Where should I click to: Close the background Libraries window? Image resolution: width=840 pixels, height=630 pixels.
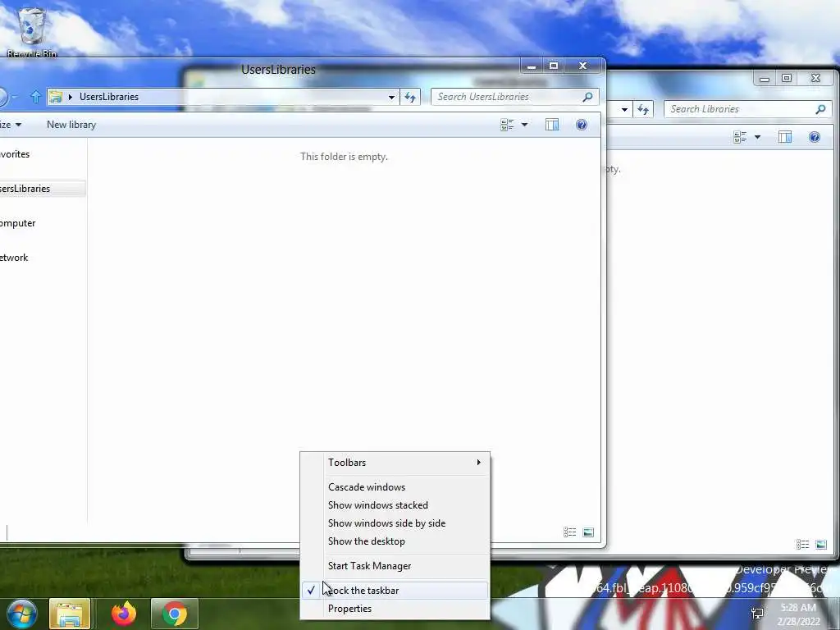[815, 78]
